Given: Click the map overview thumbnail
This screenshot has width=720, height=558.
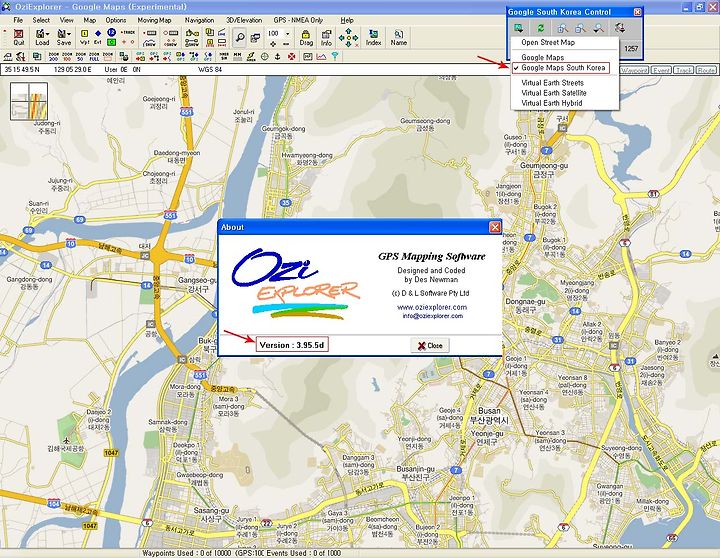Looking at the screenshot, I should [29, 101].
